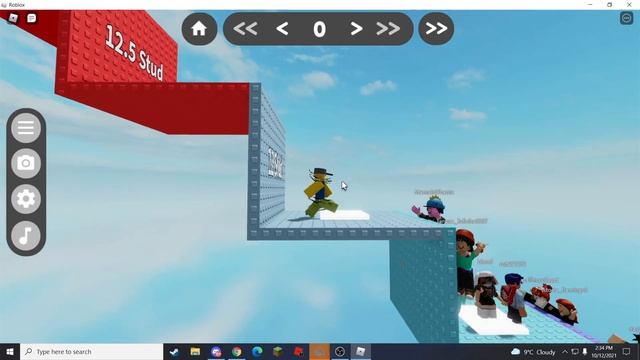
Task: Open File Explorer from the taskbar
Action: tap(195, 351)
